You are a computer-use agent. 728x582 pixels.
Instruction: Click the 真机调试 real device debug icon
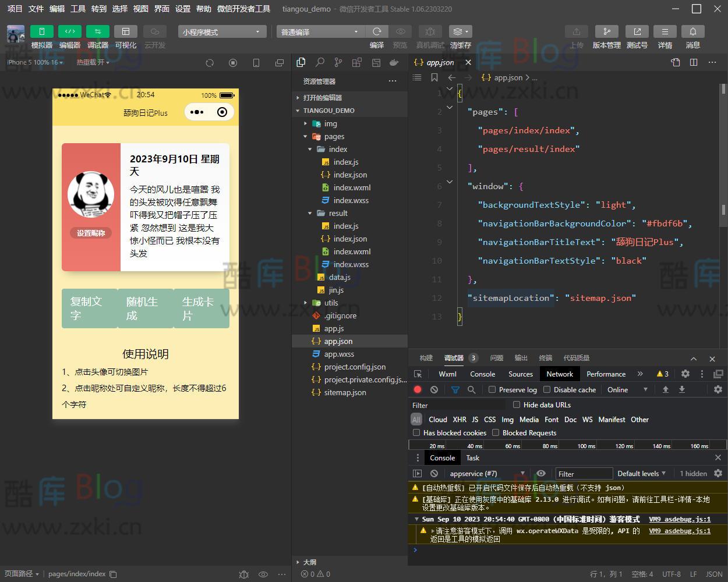click(x=430, y=31)
